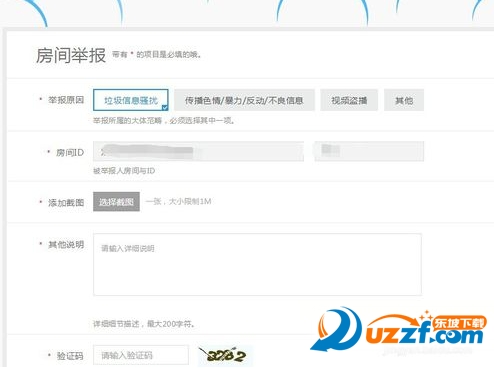
Task: Choose 传播色情/暴力/反动/不良信息 as reason
Action: 244,100
